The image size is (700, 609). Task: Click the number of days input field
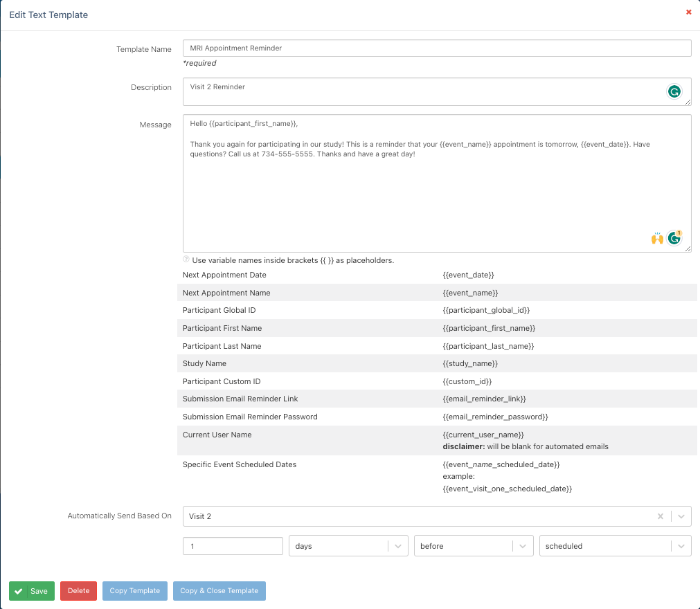(233, 546)
